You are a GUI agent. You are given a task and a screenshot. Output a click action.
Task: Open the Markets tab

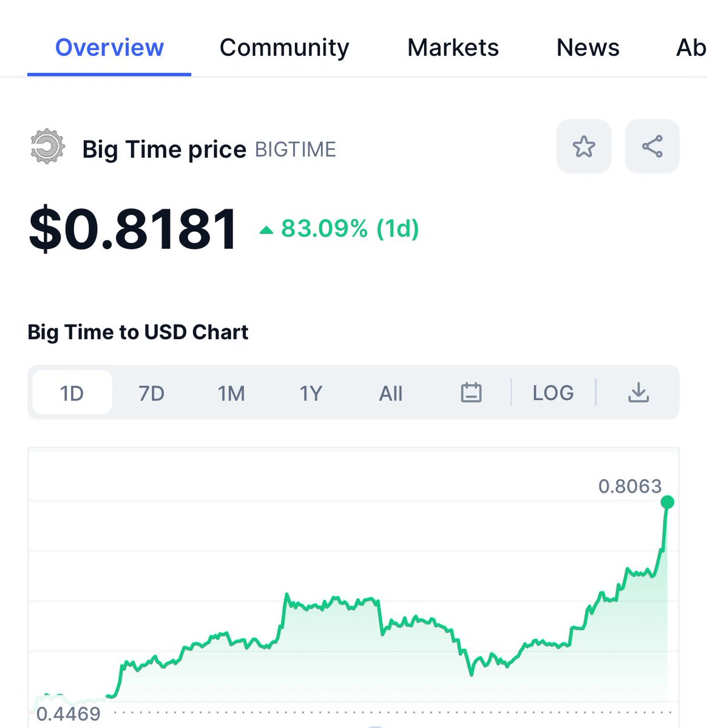click(x=453, y=47)
